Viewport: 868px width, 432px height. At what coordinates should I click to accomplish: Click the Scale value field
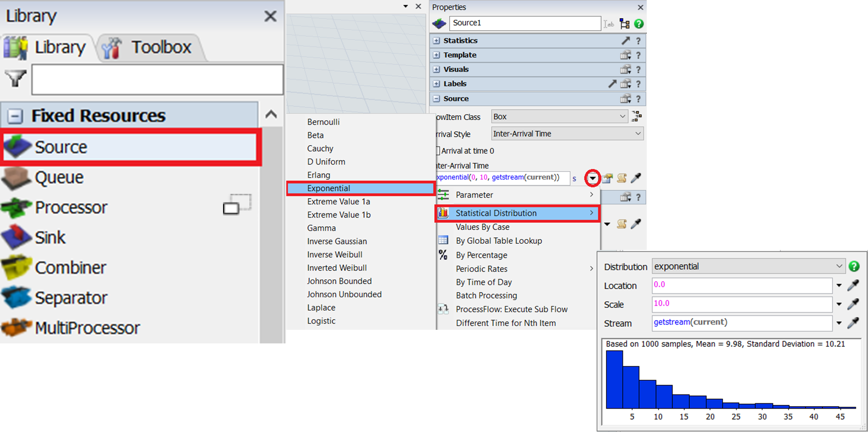pos(741,303)
